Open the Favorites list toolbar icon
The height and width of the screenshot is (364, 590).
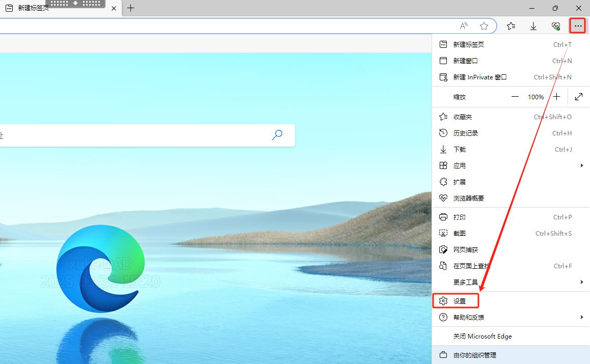pos(511,26)
